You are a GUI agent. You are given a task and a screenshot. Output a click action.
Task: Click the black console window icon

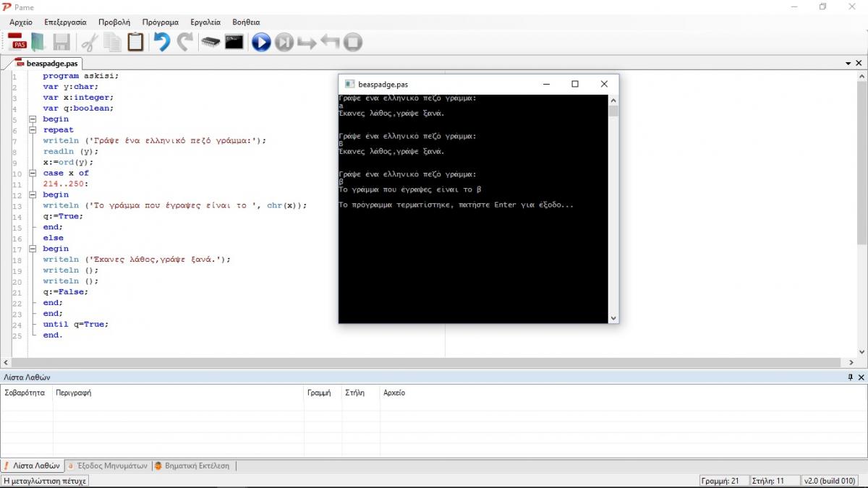point(234,42)
